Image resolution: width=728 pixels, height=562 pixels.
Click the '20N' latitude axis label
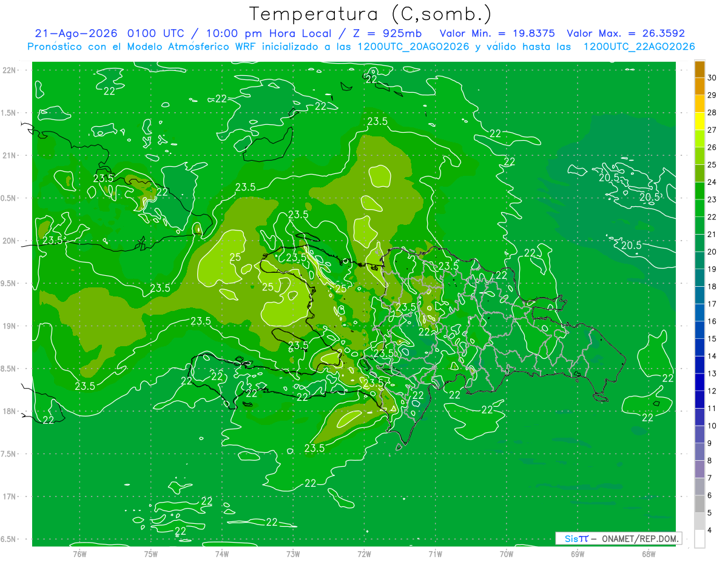pos(10,241)
